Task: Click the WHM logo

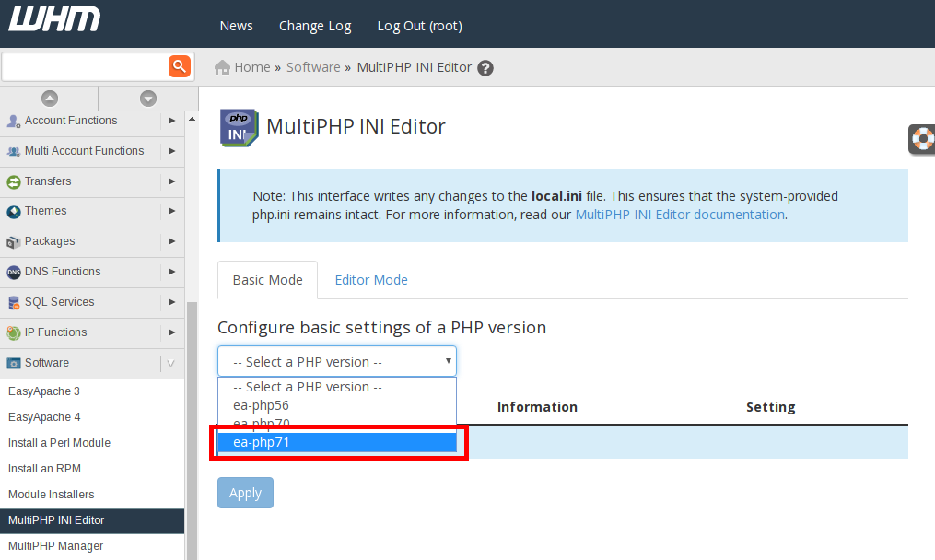Action: (53, 18)
